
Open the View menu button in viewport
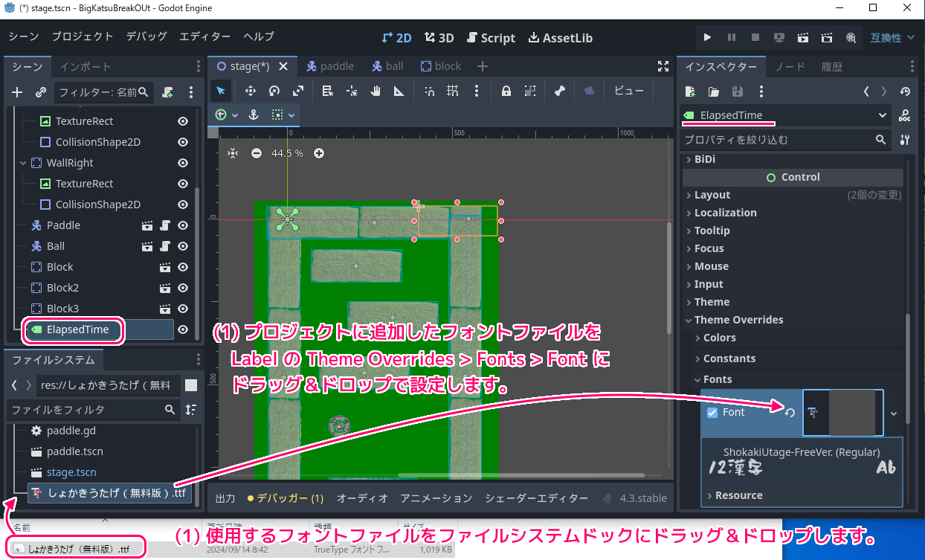(629, 91)
